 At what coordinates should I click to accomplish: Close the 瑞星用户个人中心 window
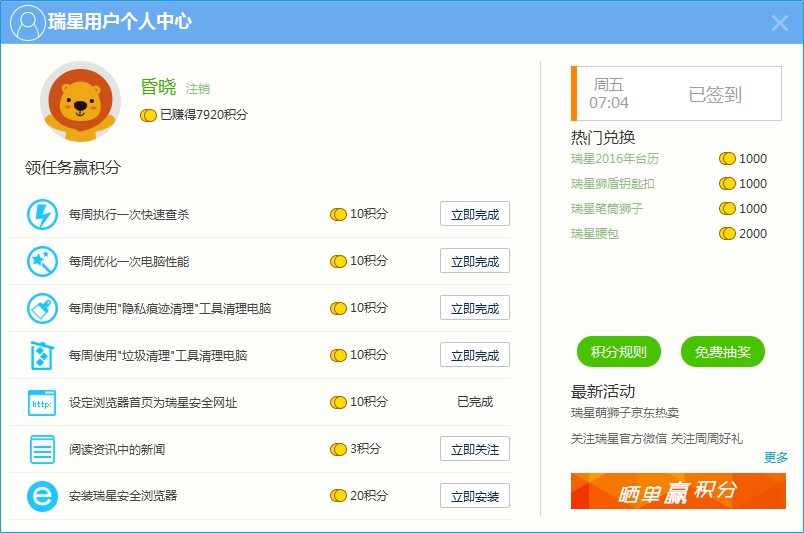(x=780, y=23)
